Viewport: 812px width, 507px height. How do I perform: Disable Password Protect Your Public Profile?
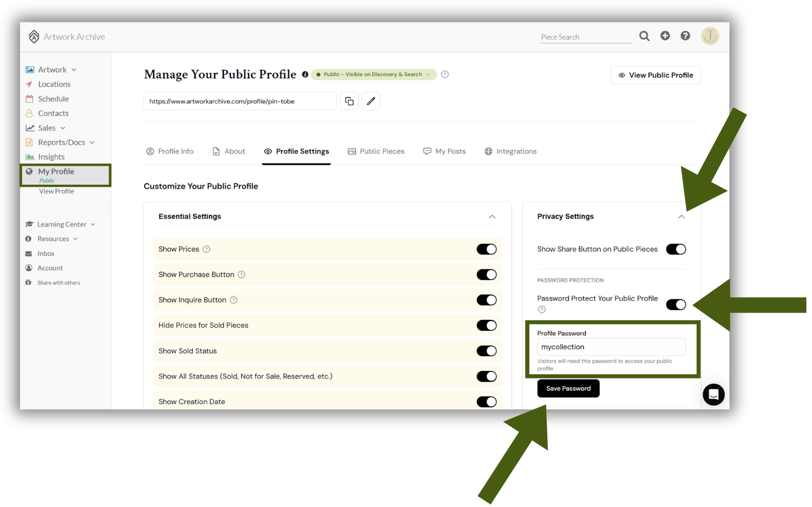coord(676,304)
